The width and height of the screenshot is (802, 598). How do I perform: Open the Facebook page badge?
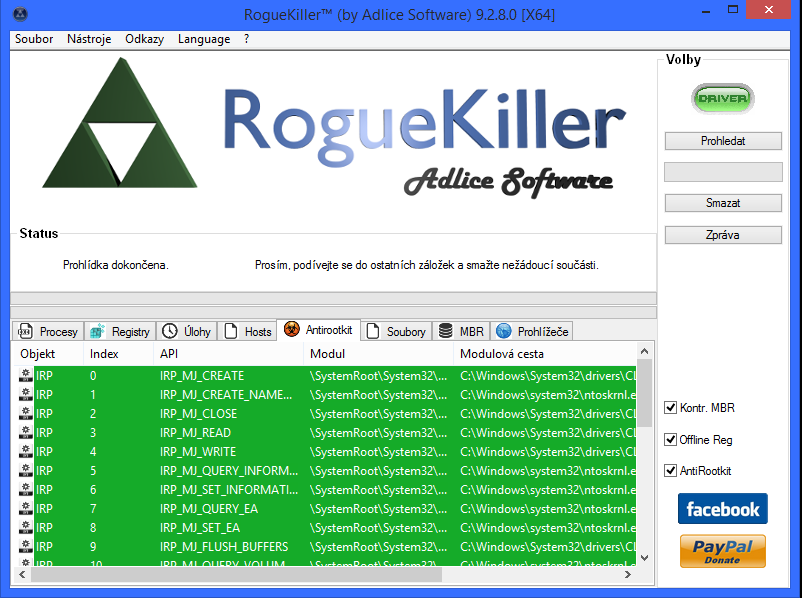point(723,508)
